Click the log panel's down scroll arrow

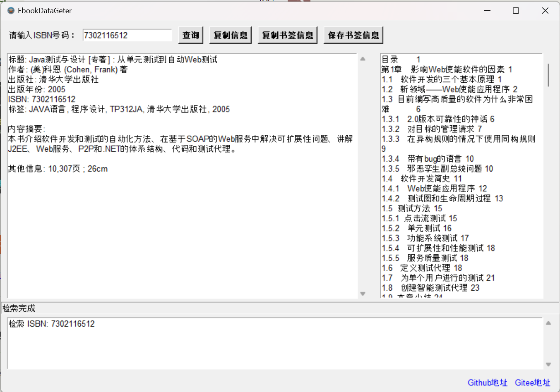coord(548,364)
